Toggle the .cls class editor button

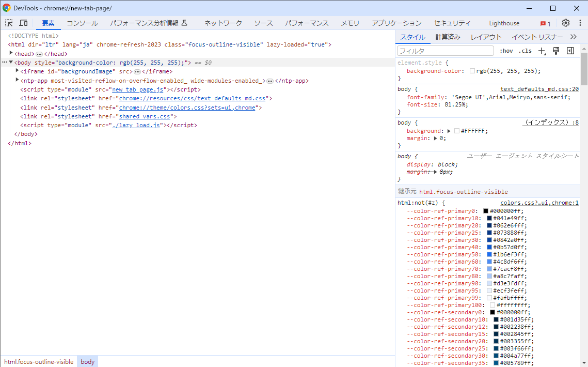pos(525,51)
